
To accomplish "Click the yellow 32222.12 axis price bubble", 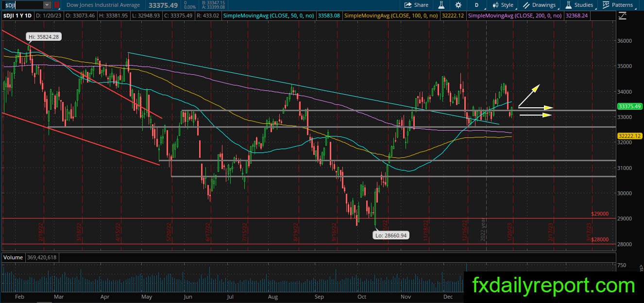I will 630,135.
